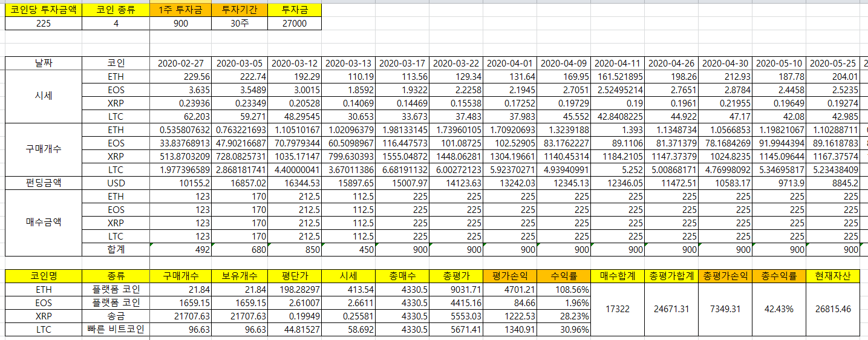Select the USD label in 펀딩금액 row
This screenshot has height=340, width=868.
click(116, 183)
